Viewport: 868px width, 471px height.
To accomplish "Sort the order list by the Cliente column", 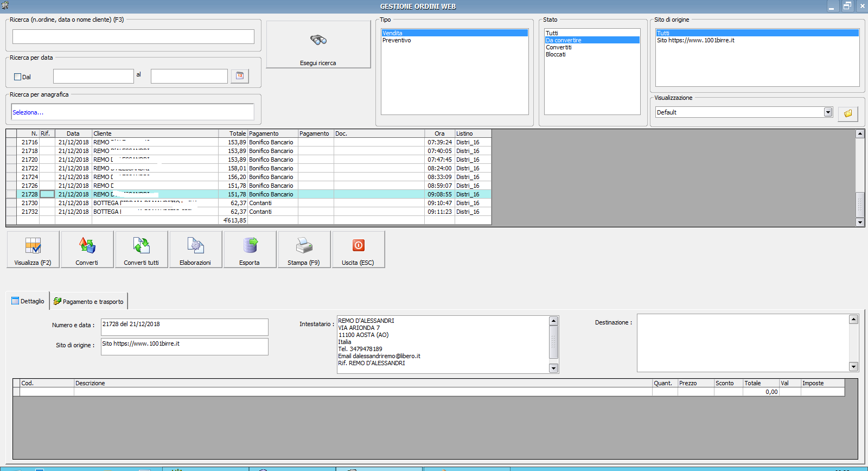I will 155,133.
